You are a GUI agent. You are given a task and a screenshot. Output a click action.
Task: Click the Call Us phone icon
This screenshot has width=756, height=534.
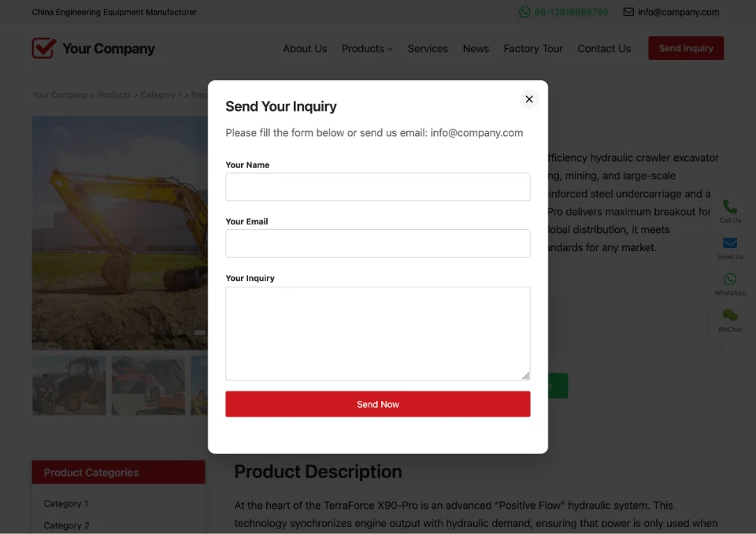[730, 207]
